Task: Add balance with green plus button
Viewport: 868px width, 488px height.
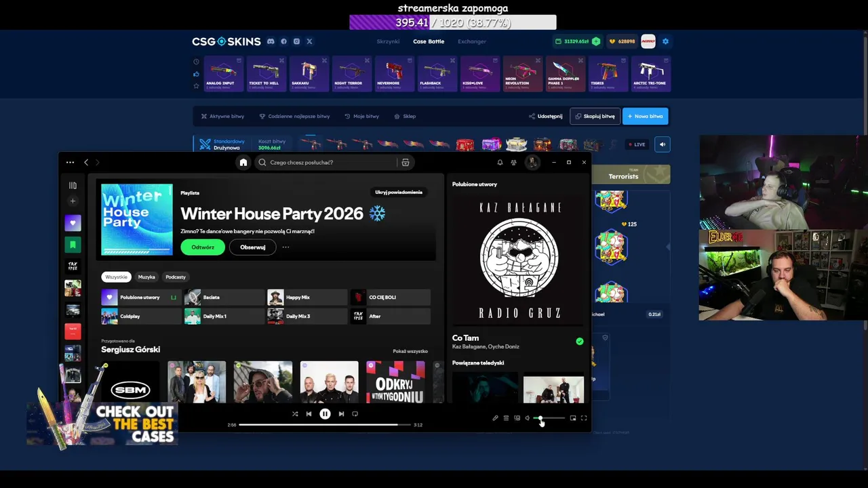Action: point(596,41)
